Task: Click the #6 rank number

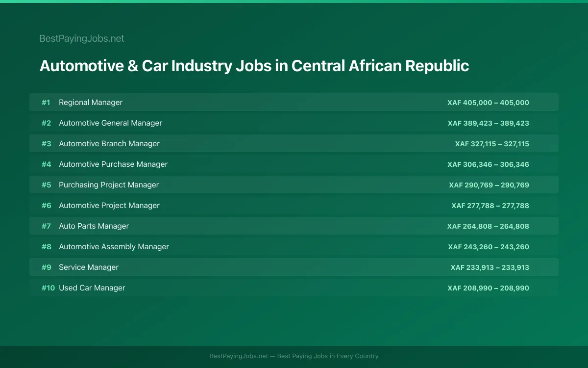Action: [x=46, y=206]
